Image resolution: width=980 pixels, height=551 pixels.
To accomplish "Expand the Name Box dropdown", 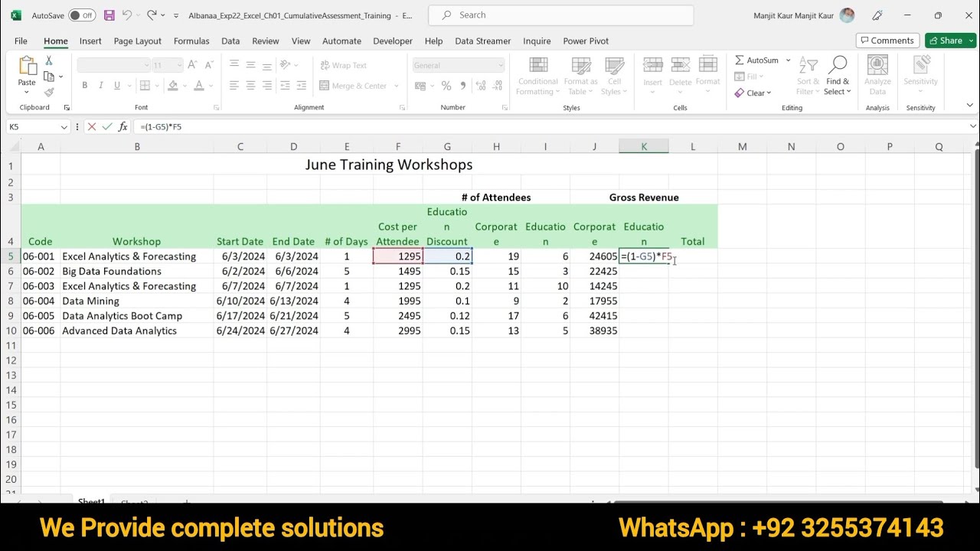I will tap(64, 127).
